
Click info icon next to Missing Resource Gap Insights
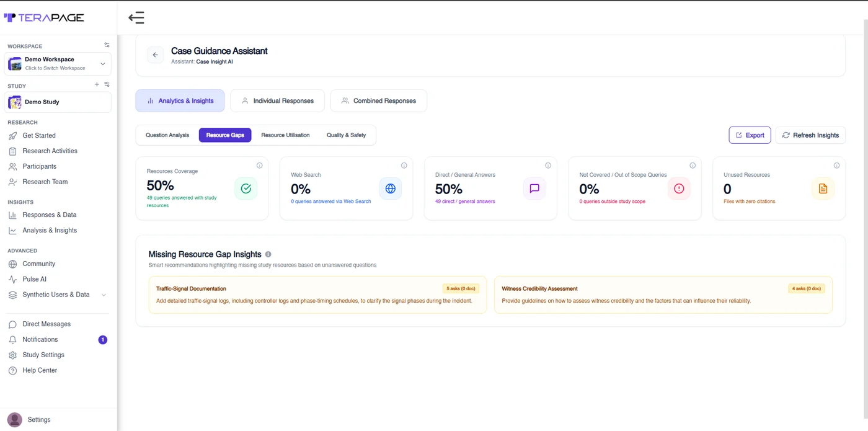pyautogui.click(x=268, y=254)
